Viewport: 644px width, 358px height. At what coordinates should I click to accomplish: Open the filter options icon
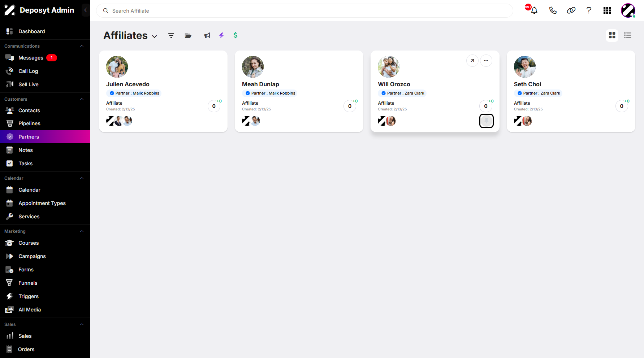[x=171, y=35]
